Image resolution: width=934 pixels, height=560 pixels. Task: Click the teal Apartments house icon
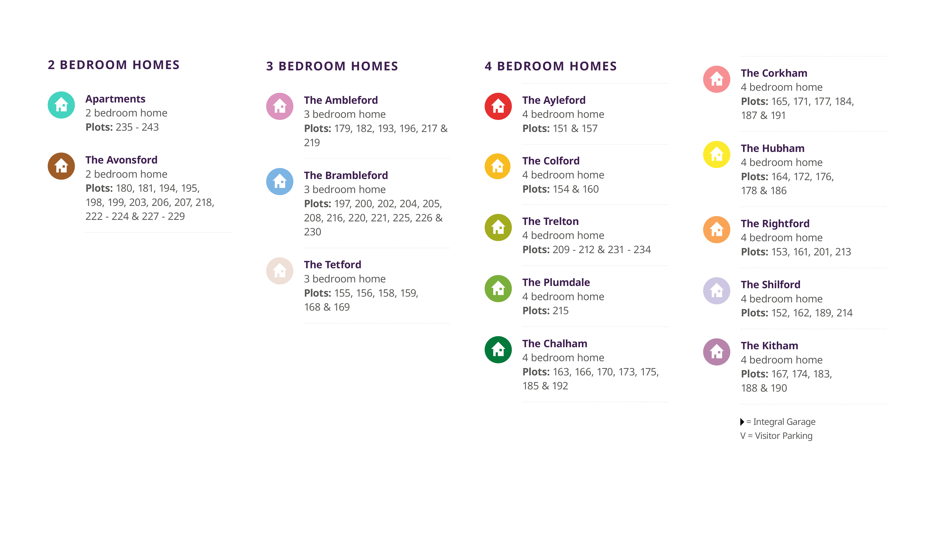coord(61,105)
